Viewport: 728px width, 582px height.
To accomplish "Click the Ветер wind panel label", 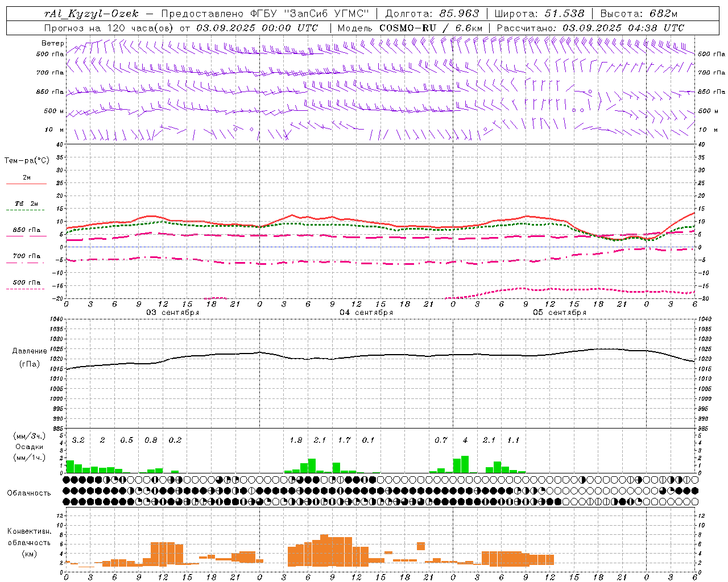I will (x=53, y=43).
